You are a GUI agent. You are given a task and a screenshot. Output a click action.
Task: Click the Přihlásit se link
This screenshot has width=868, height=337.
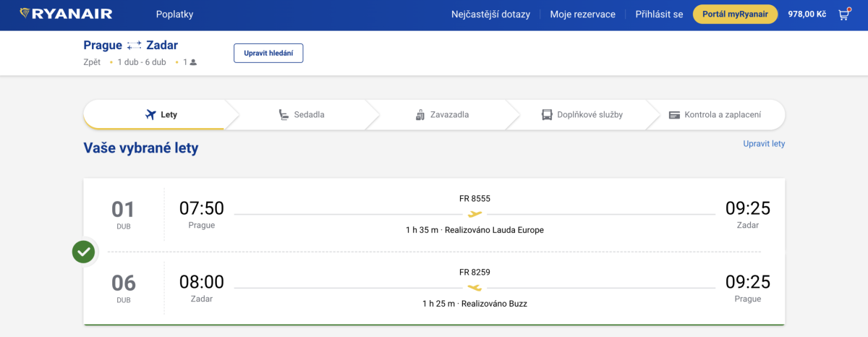659,14
